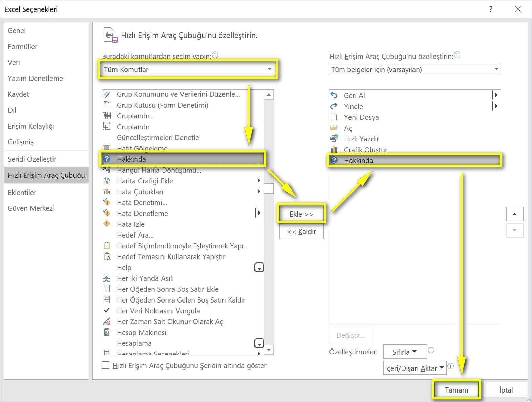This screenshot has height=402, width=532.
Task: Click the Ekle >> button
Action: point(301,214)
